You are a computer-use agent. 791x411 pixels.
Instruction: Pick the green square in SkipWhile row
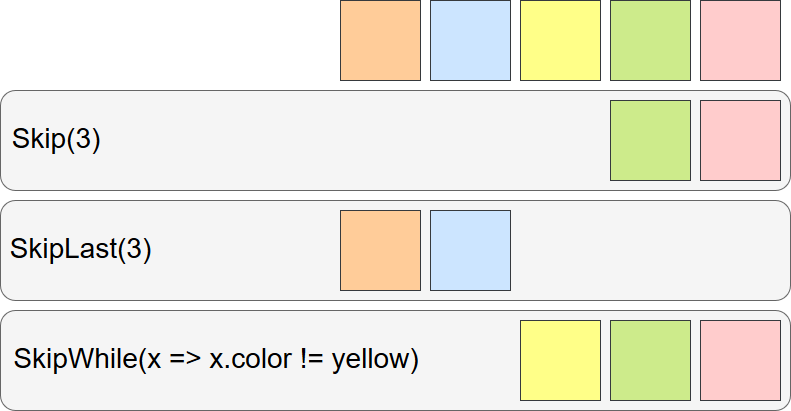pyautogui.click(x=650, y=361)
